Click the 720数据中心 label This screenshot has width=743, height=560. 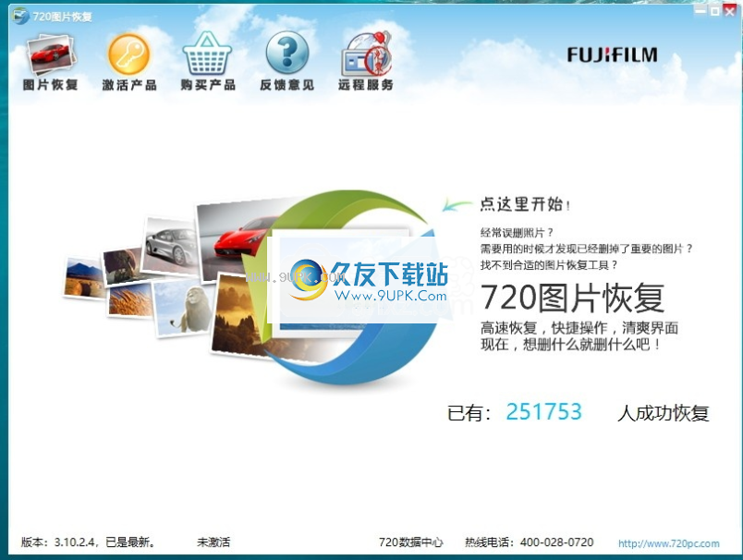point(411,542)
